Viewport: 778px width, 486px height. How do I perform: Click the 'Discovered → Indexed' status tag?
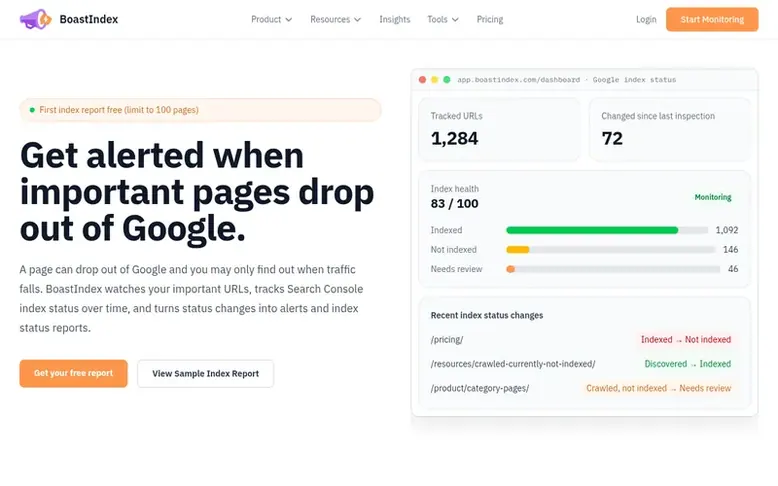688,364
